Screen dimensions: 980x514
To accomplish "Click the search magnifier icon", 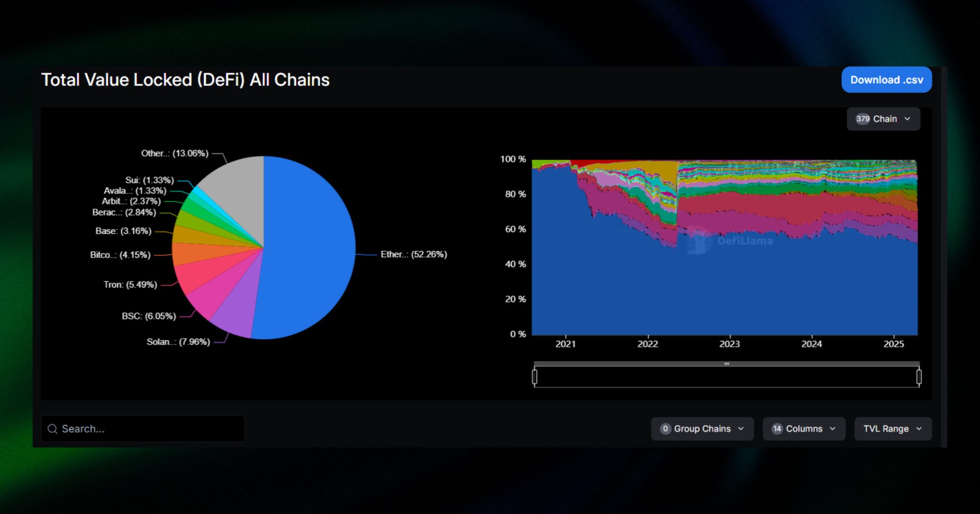I will [52, 429].
